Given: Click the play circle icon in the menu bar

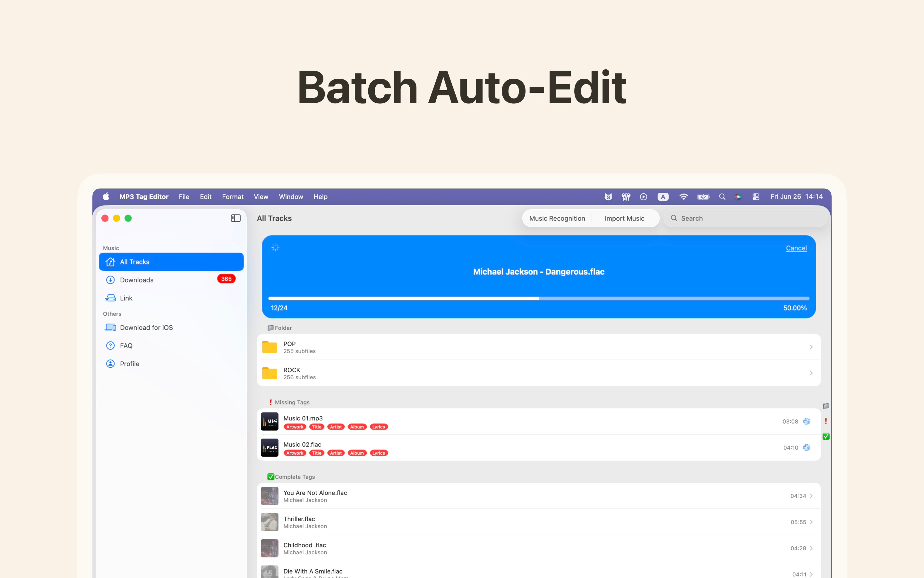Looking at the screenshot, I should pos(643,197).
